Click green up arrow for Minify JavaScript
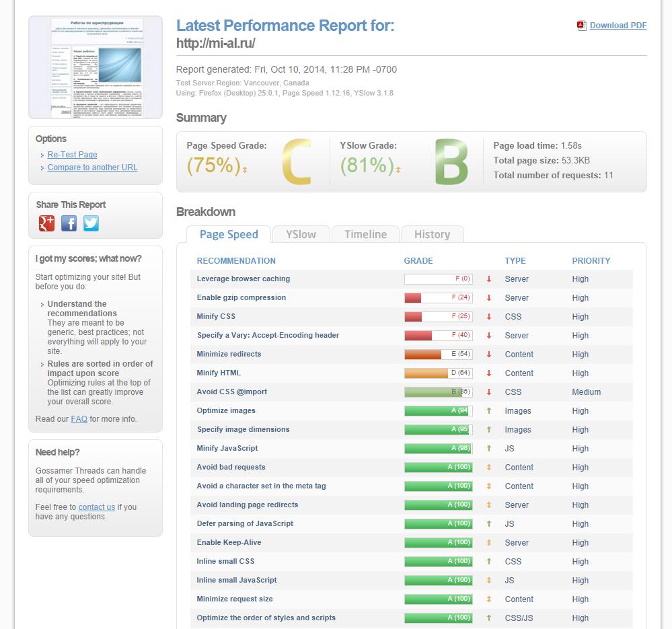Screen dimensions: 672x629 click(489, 448)
